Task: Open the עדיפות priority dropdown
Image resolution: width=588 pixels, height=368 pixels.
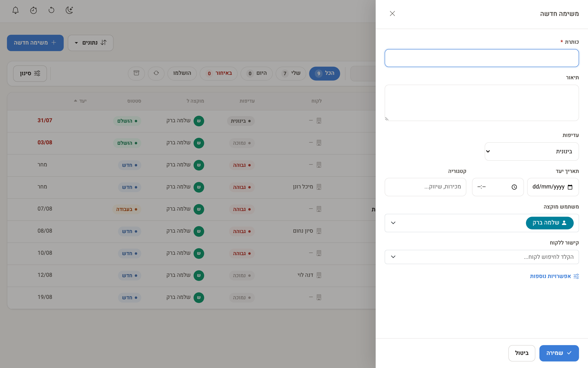Action: 532,151
